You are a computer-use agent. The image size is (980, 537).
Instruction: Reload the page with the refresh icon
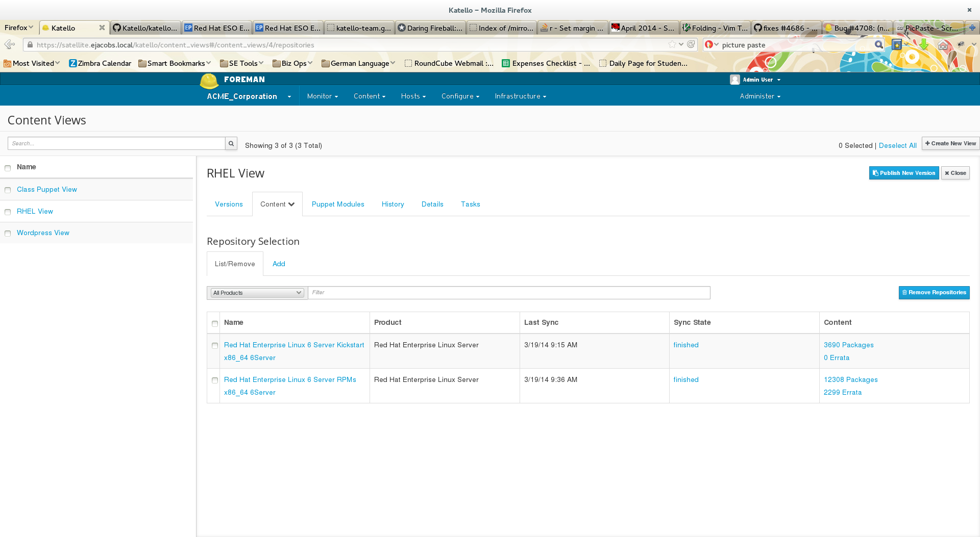(691, 44)
